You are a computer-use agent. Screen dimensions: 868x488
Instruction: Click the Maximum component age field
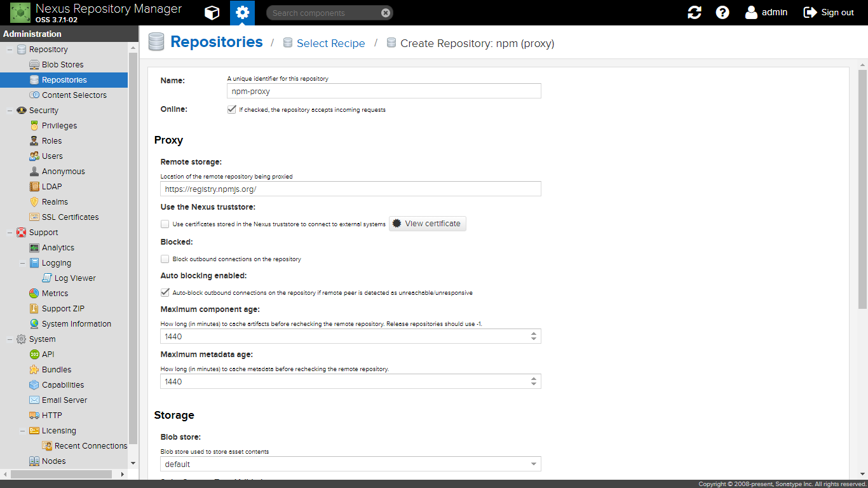pos(344,336)
